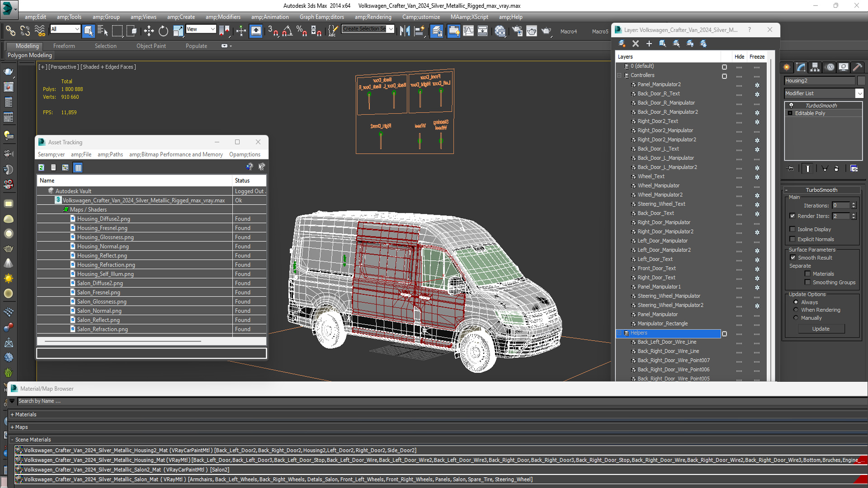
Task: Select the When Rendering update option
Action: tap(796, 310)
